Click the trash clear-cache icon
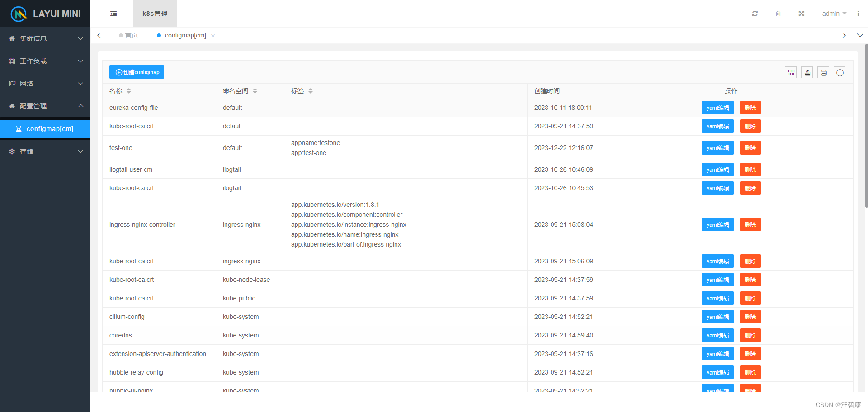This screenshot has width=868, height=412. click(778, 14)
